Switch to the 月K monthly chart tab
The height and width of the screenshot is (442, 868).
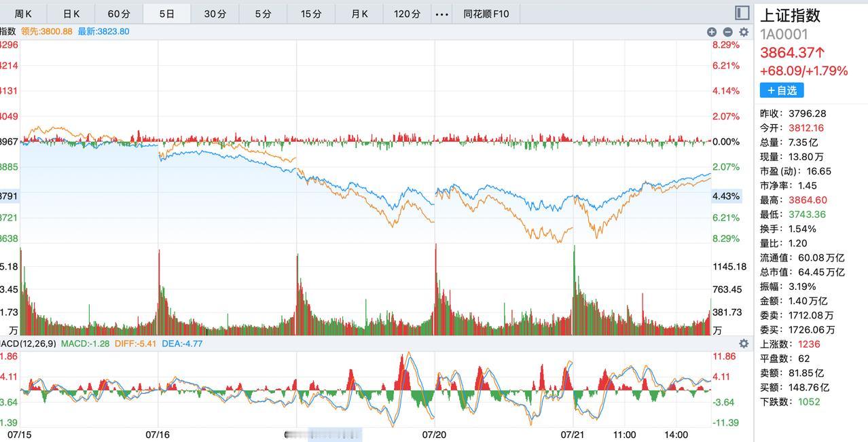359,14
